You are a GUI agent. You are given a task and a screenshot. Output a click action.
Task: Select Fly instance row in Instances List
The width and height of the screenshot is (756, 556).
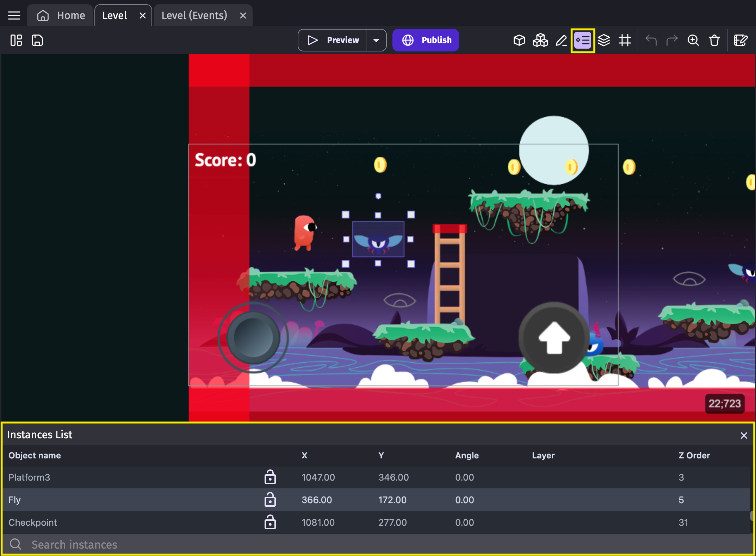378,500
